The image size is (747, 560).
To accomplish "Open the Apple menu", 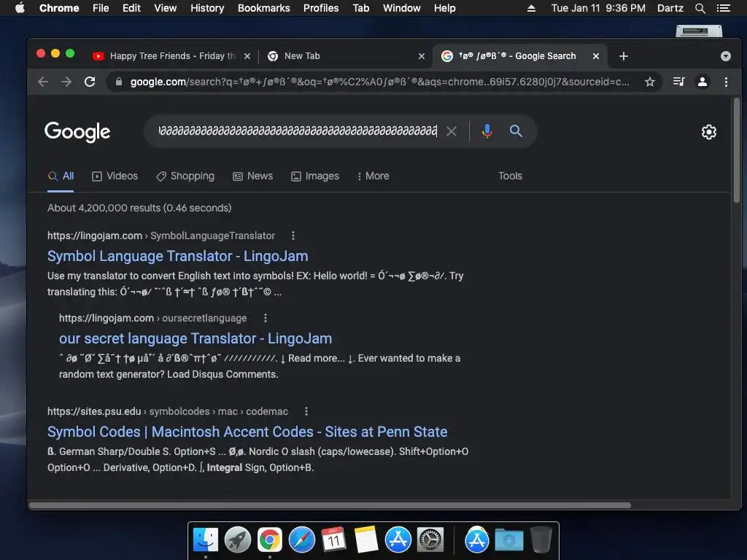I will pos(20,8).
